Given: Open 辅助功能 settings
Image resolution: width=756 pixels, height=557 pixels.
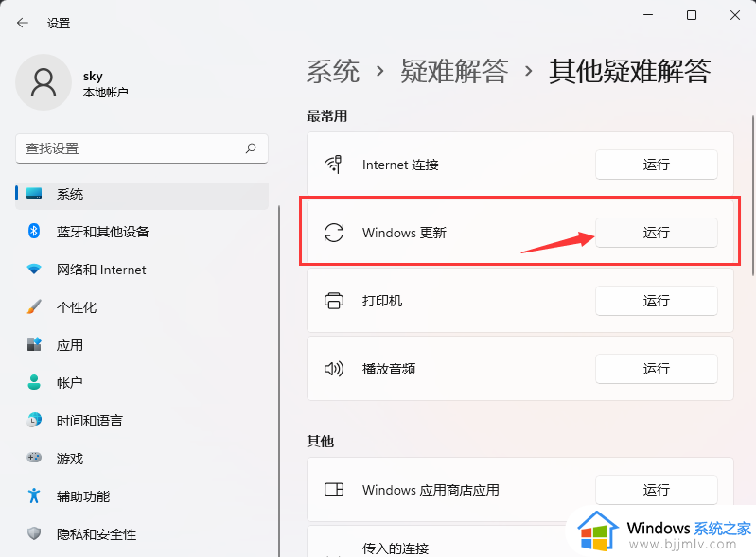Looking at the screenshot, I should click(142, 496).
